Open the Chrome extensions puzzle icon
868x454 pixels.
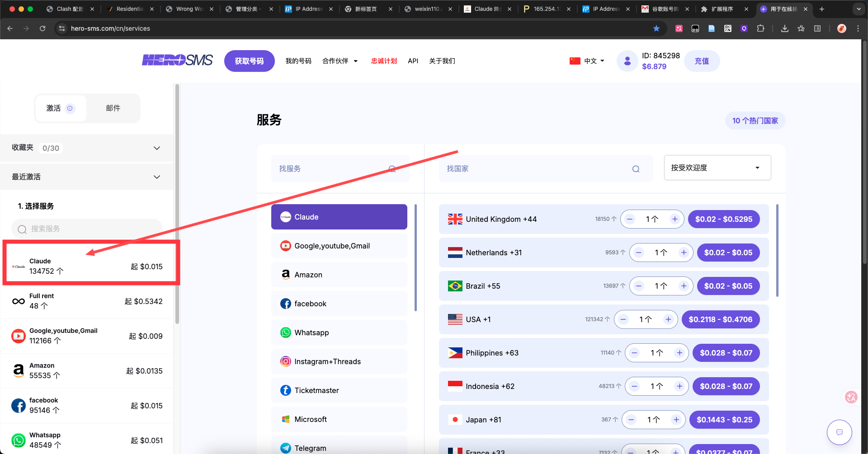click(761, 28)
